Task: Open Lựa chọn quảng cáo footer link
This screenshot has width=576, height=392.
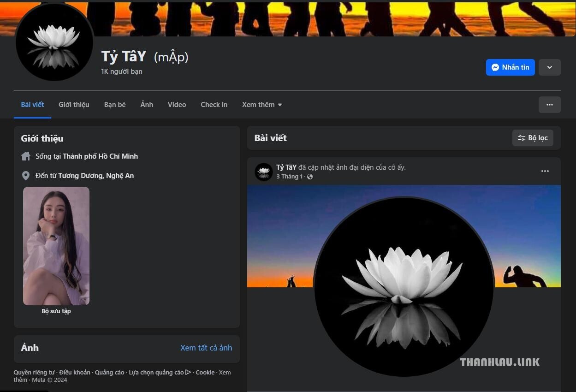Action: click(160, 373)
